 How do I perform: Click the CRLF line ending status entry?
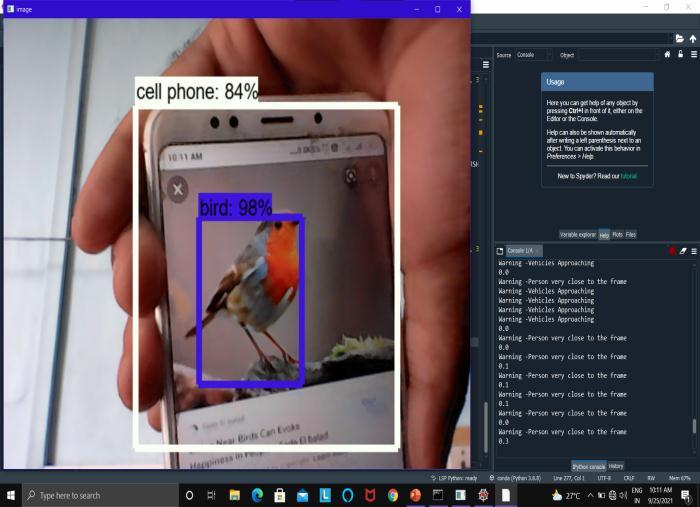pyautogui.click(x=629, y=478)
